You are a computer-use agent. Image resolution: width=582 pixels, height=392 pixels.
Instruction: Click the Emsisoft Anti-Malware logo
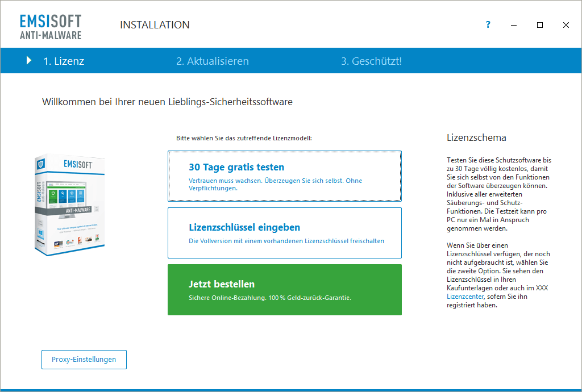pyautogui.click(x=51, y=27)
